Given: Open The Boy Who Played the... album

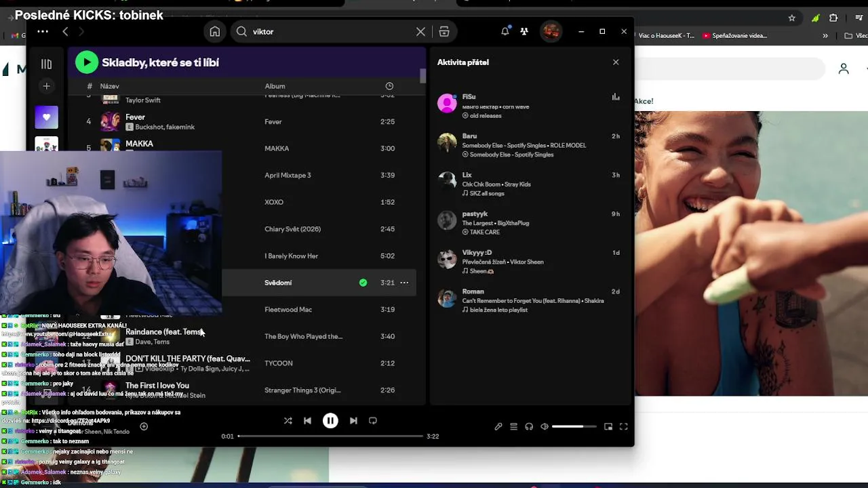Looking at the screenshot, I should [x=303, y=336].
